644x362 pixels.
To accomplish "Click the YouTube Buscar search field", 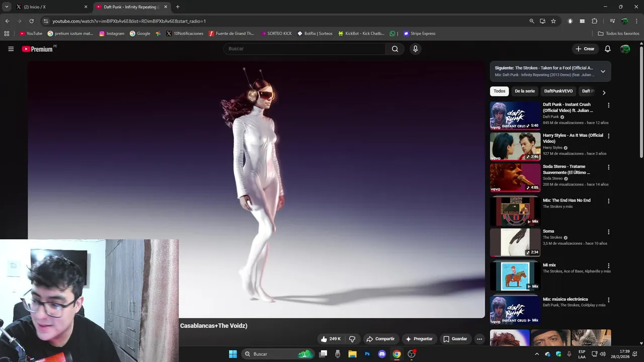I will coord(304,49).
